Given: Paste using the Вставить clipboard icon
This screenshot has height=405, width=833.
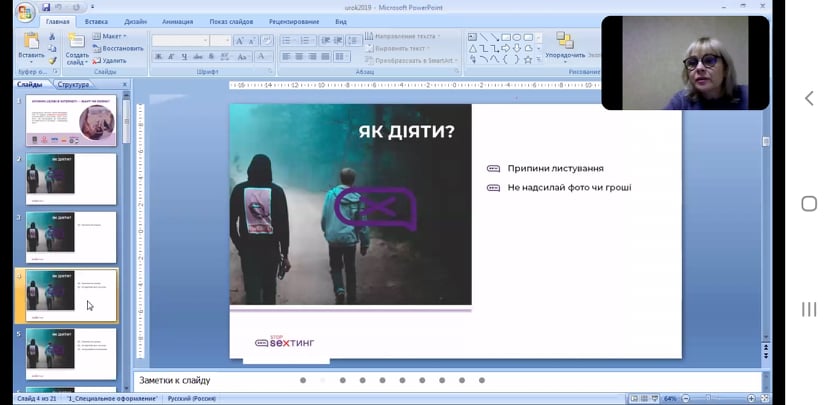Looking at the screenshot, I should [31, 41].
